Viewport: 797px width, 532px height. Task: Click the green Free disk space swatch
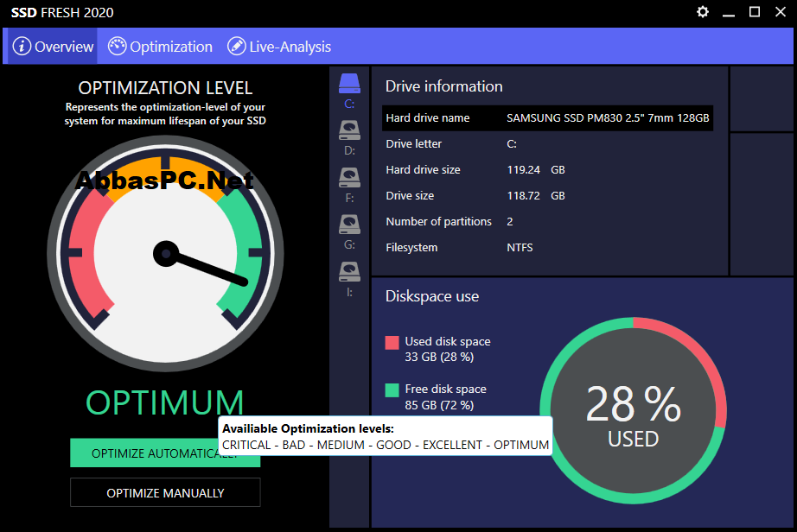click(392, 389)
